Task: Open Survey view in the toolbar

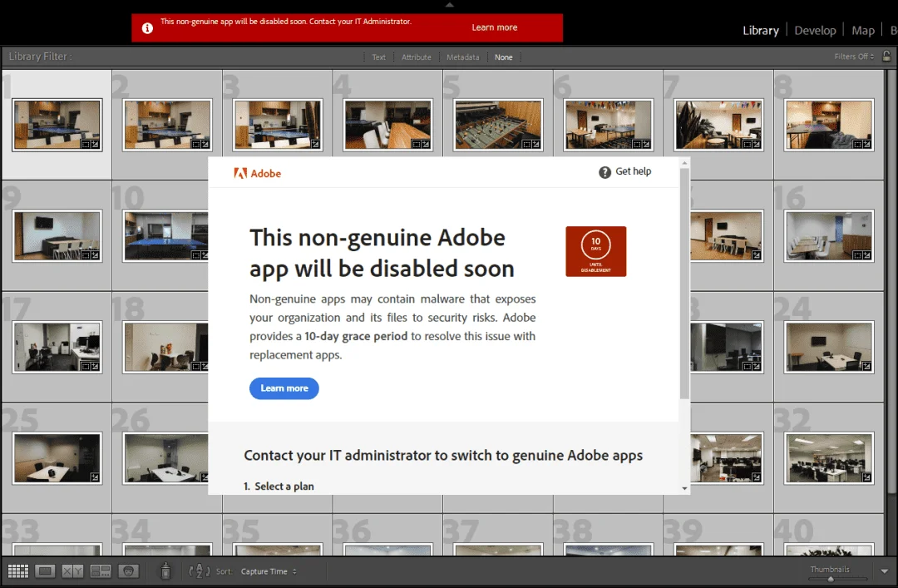Action: [x=101, y=571]
